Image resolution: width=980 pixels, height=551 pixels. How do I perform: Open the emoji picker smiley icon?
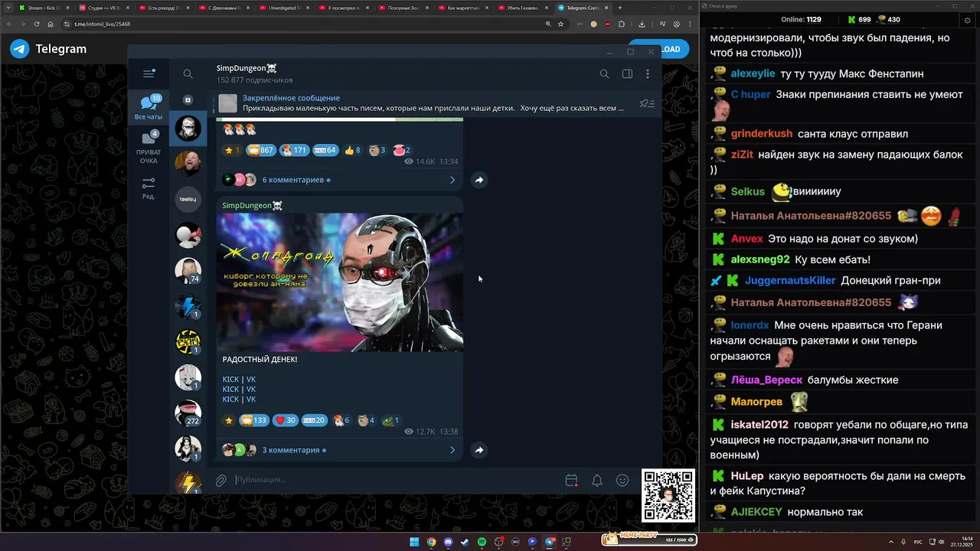[x=622, y=481]
